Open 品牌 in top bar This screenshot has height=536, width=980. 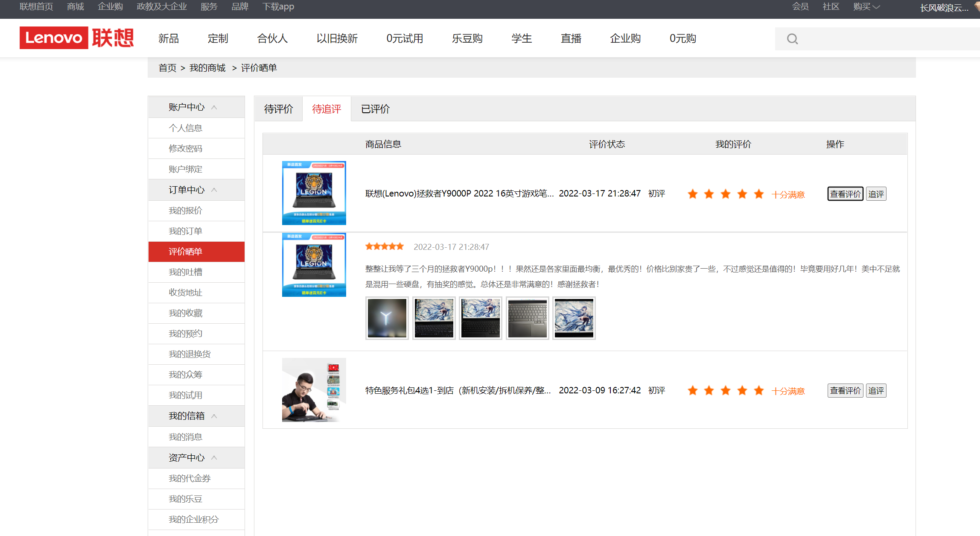click(x=240, y=6)
